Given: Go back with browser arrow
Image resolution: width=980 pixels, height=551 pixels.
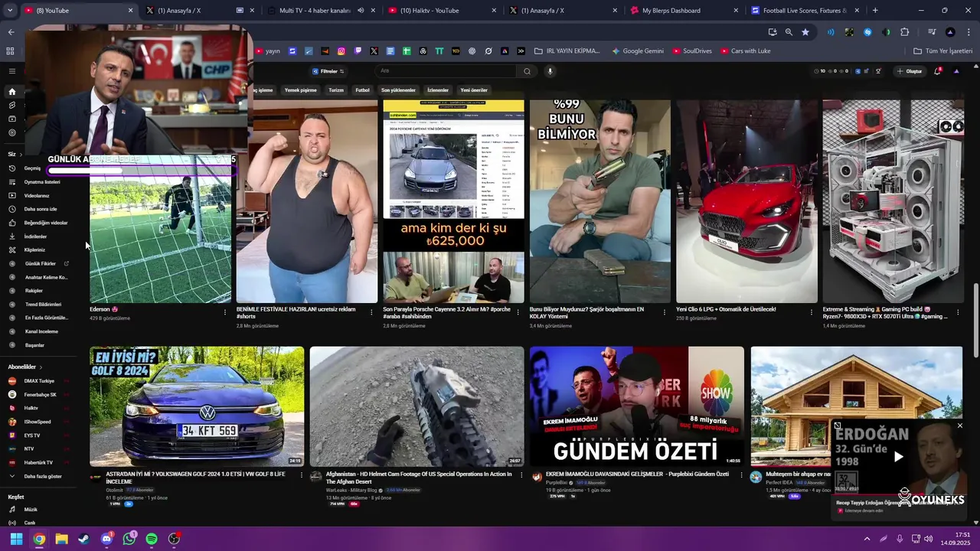Looking at the screenshot, I should pos(11,32).
